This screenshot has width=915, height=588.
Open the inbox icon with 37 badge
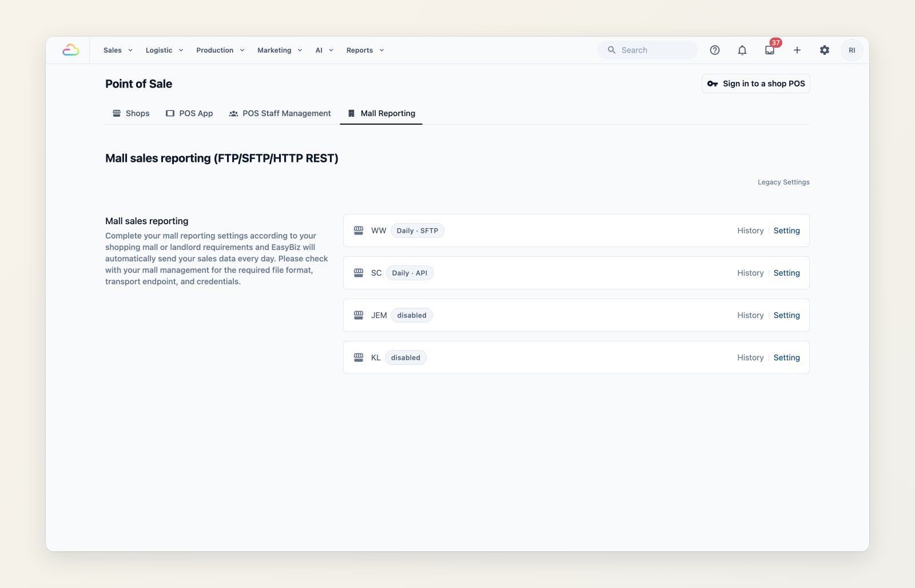pyautogui.click(x=770, y=50)
